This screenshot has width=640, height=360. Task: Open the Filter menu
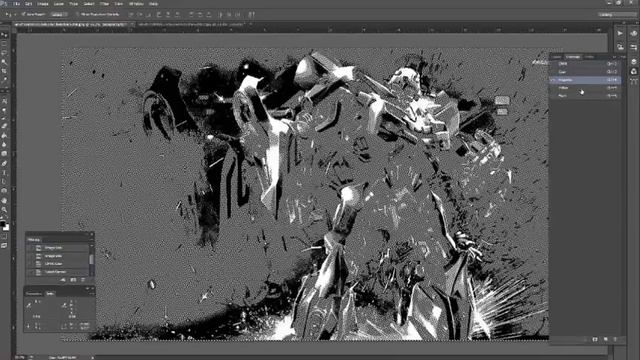[104, 4]
